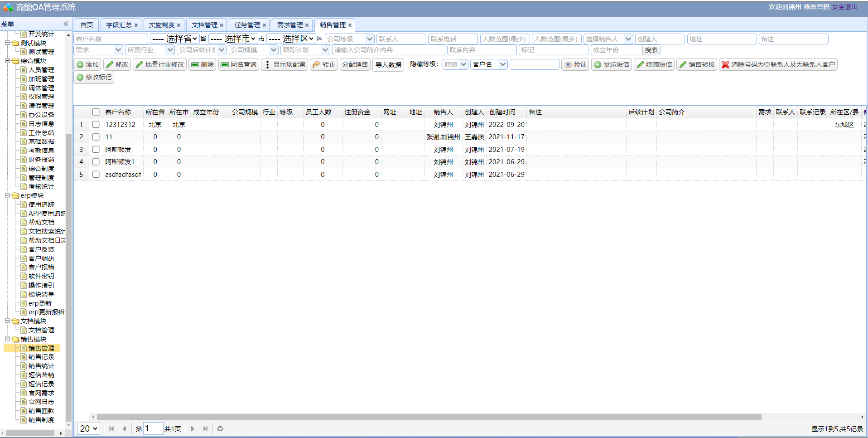Collapse the erp模块 tree folder
Screen dimensions: 868x438
(7, 195)
